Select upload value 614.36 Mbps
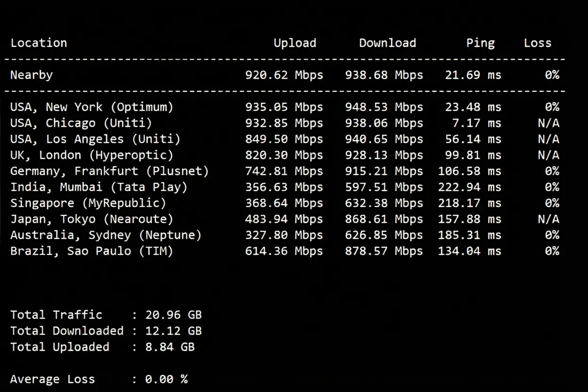 click(x=284, y=251)
